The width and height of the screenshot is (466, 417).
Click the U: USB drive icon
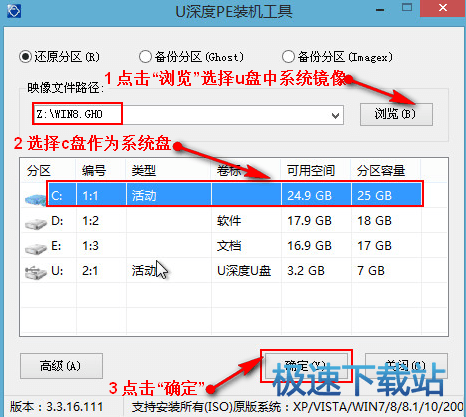pyautogui.click(x=36, y=273)
